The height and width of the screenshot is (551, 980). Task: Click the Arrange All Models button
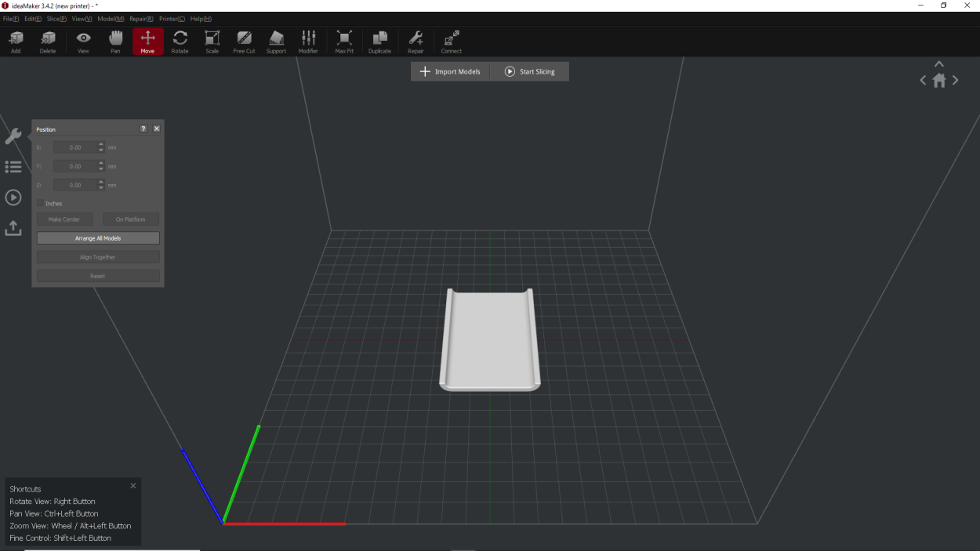tap(98, 238)
